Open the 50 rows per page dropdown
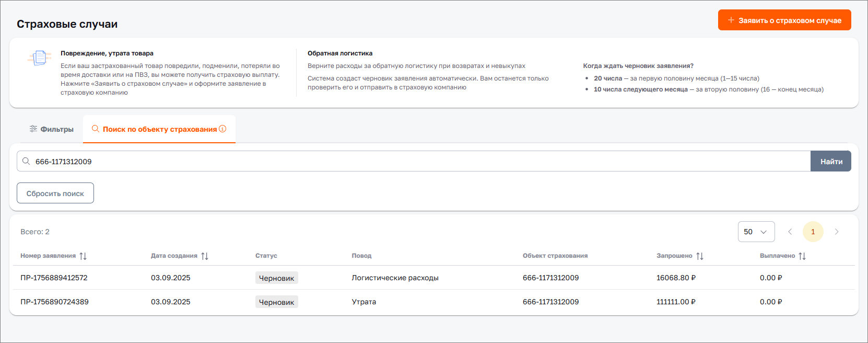 [756, 232]
